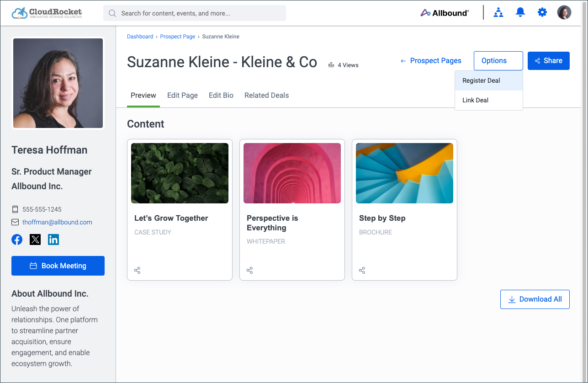Open Teresa Hoffman's Facebook profile icon
Viewport: 588px width, 383px height.
click(x=17, y=239)
